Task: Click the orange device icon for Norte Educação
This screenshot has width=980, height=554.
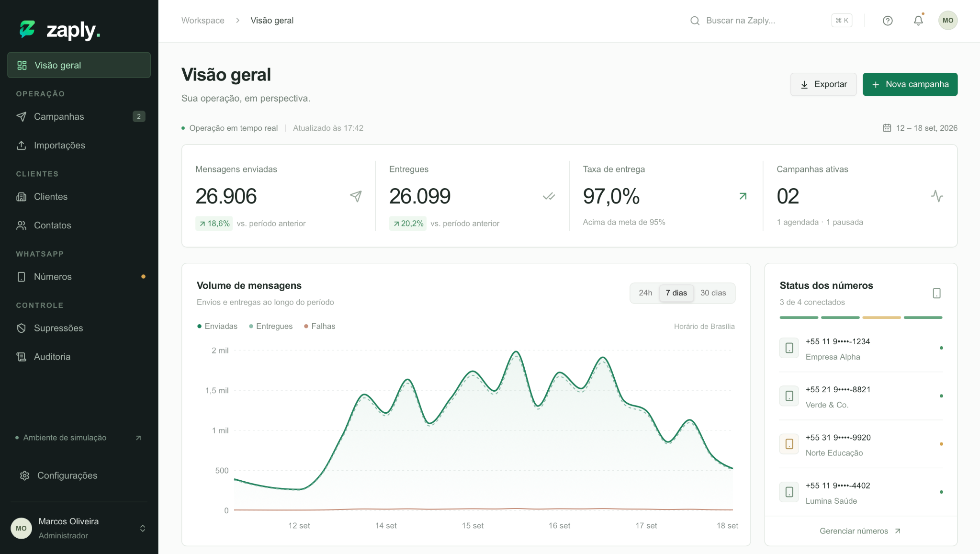Action: (789, 444)
